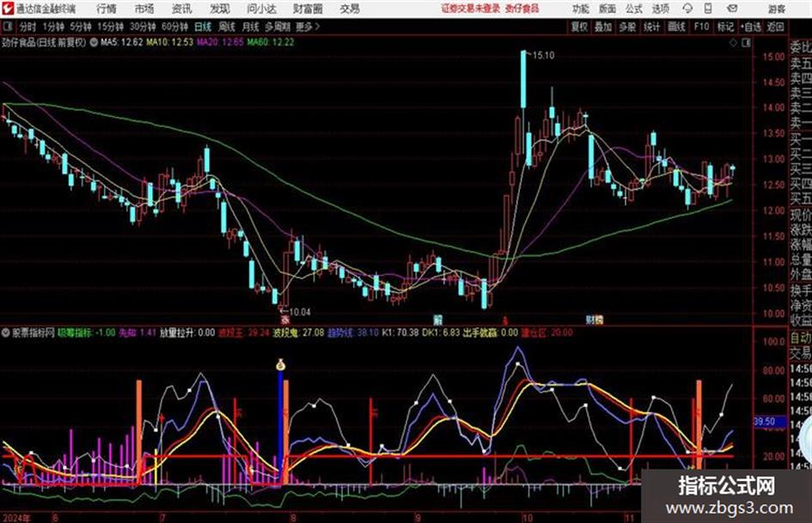812x523 pixels.
Task: Select the 月线 monthly chart tab
Action: coord(251,27)
